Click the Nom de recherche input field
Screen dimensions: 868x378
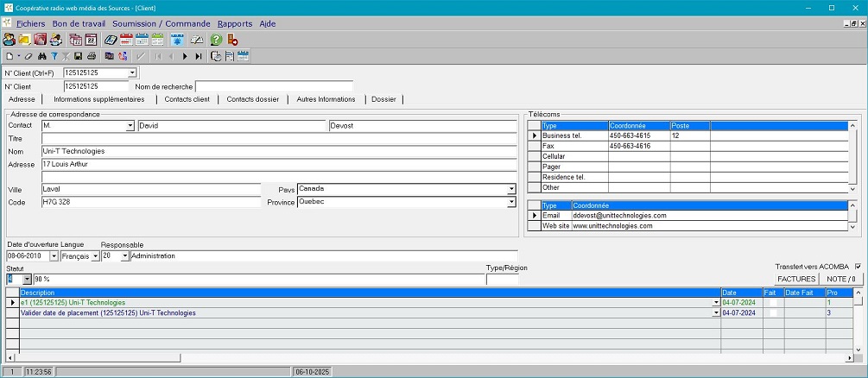(x=274, y=86)
